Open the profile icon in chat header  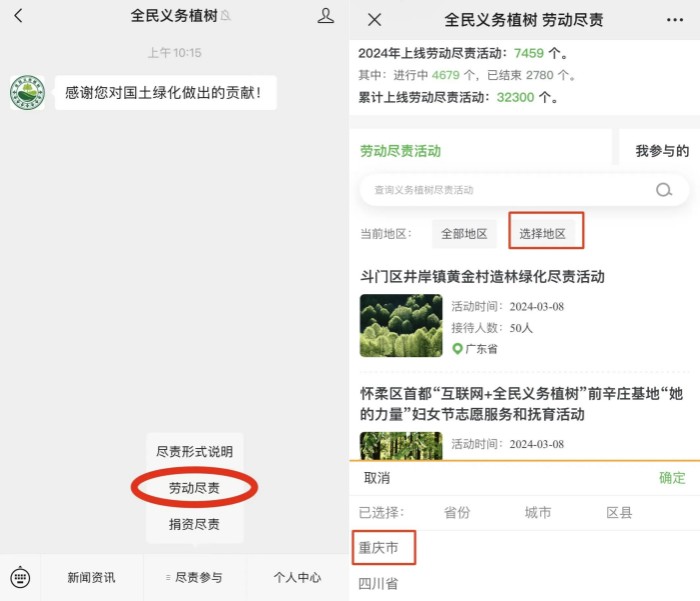pyautogui.click(x=326, y=16)
